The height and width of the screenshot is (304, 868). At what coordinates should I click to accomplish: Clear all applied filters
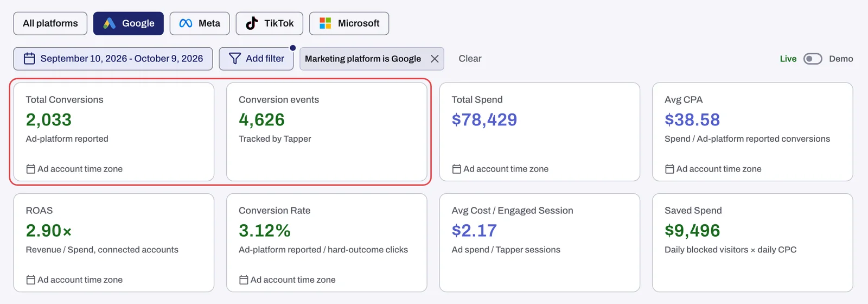470,59
